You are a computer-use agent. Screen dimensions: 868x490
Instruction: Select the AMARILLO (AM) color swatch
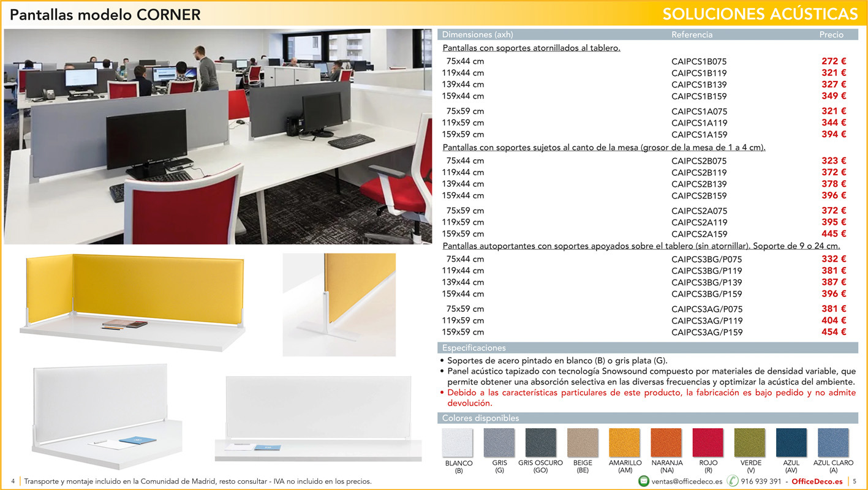[x=624, y=443]
